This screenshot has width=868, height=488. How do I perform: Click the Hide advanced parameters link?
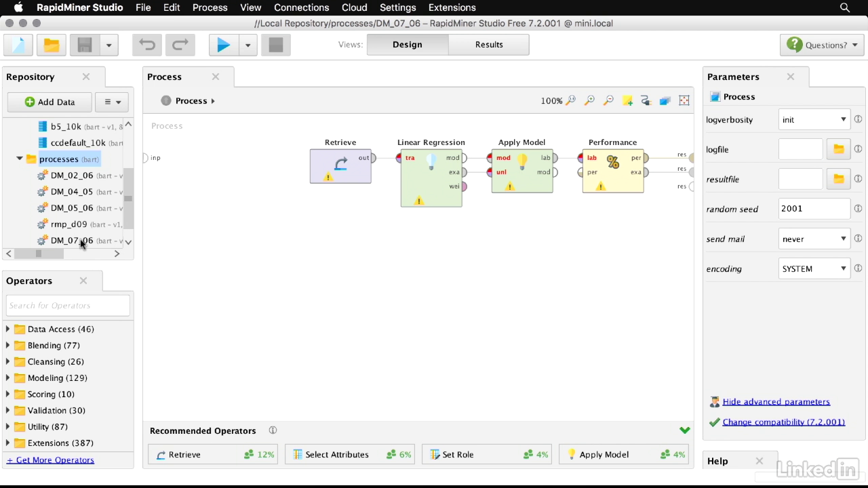pos(776,402)
